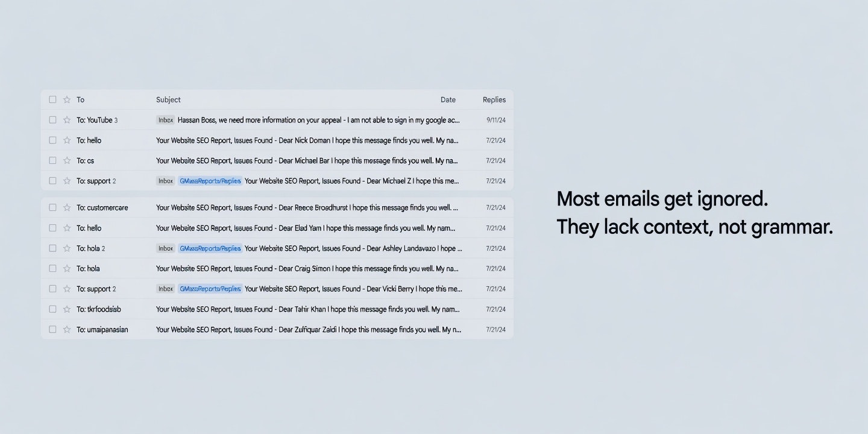Click the recipient 'To: customercare'
The height and width of the screenshot is (434, 868).
click(102, 207)
